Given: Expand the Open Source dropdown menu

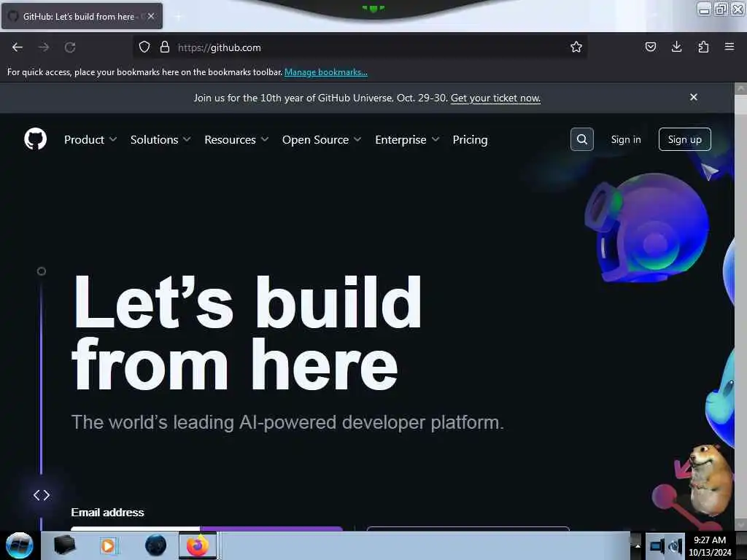Looking at the screenshot, I should tap(322, 139).
